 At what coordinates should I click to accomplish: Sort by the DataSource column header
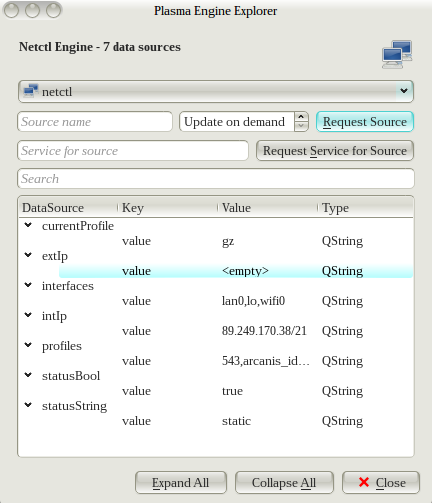68,208
